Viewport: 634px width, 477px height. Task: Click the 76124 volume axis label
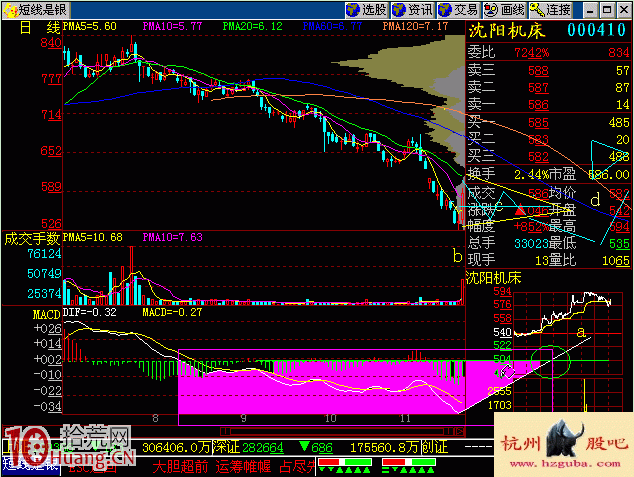pyautogui.click(x=44, y=254)
